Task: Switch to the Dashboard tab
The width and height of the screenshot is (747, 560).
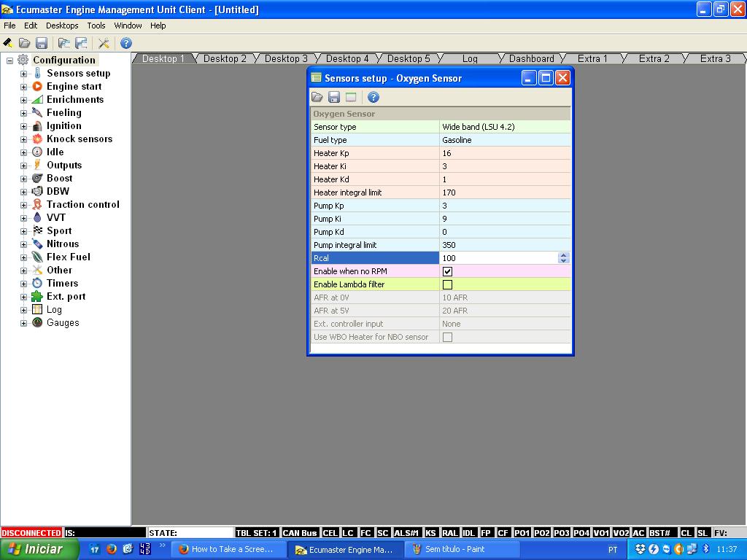Action: tap(531, 58)
